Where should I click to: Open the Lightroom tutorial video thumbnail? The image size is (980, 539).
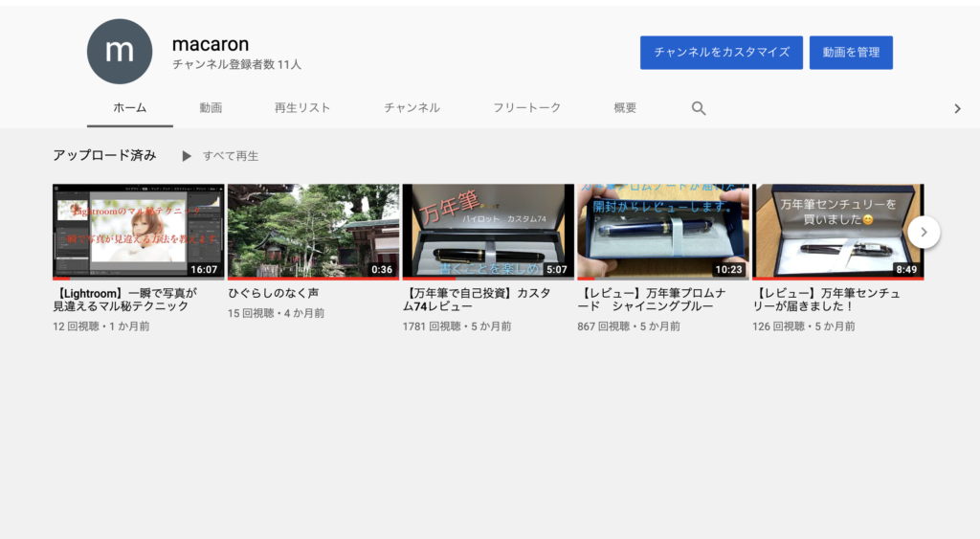coord(138,231)
